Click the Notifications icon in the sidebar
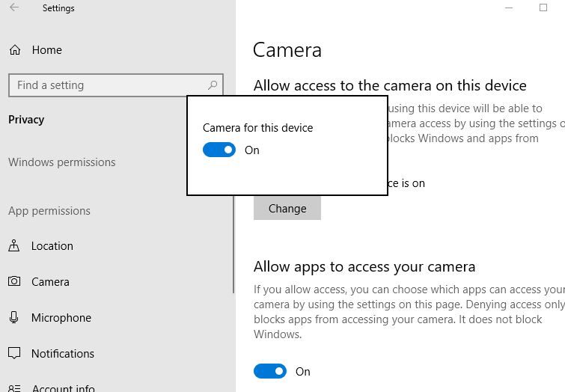The width and height of the screenshot is (565, 392). point(14,354)
